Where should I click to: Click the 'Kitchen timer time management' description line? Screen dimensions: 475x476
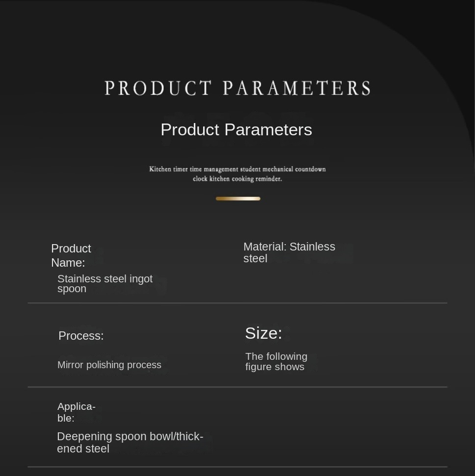237,169
